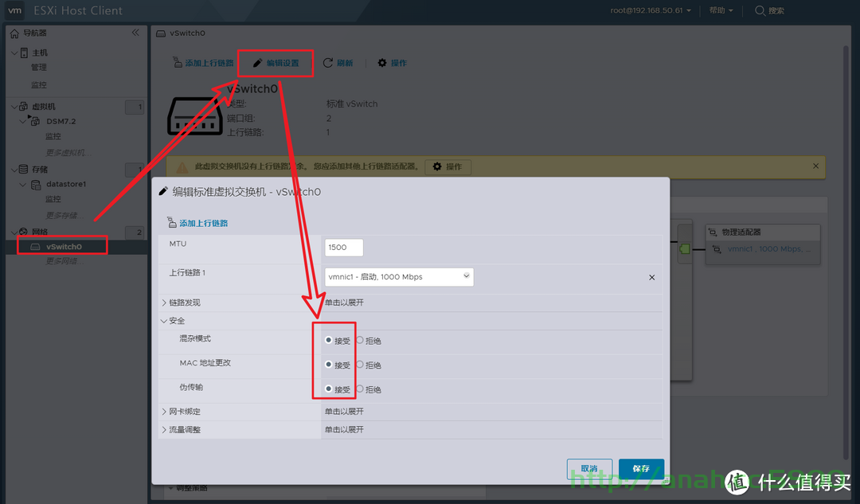The image size is (860, 504).
Task: Open host Manage in navigator
Action: click(39, 67)
